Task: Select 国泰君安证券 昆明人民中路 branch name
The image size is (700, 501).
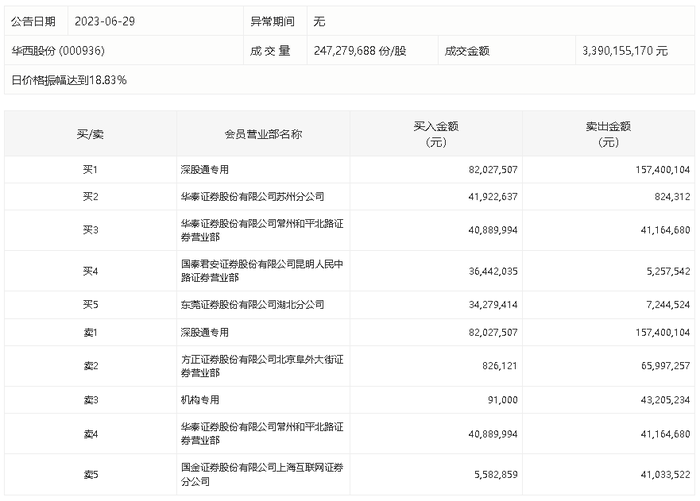Action: (262, 271)
